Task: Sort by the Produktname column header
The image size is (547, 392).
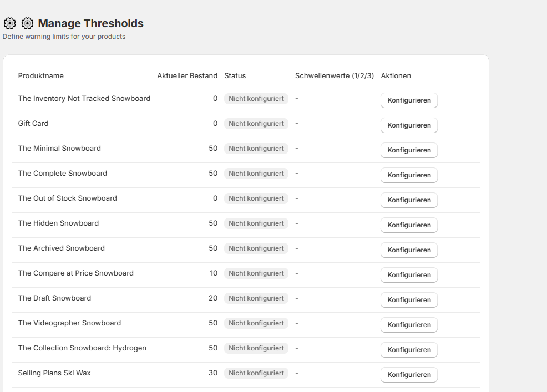Action: pyautogui.click(x=40, y=75)
